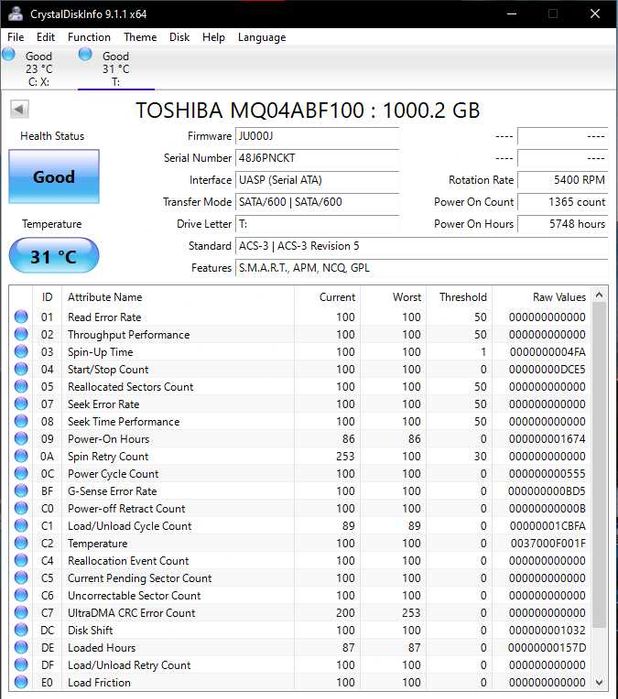Click status orb for G-Sense Error Rate
The image size is (618, 699).
21,491
